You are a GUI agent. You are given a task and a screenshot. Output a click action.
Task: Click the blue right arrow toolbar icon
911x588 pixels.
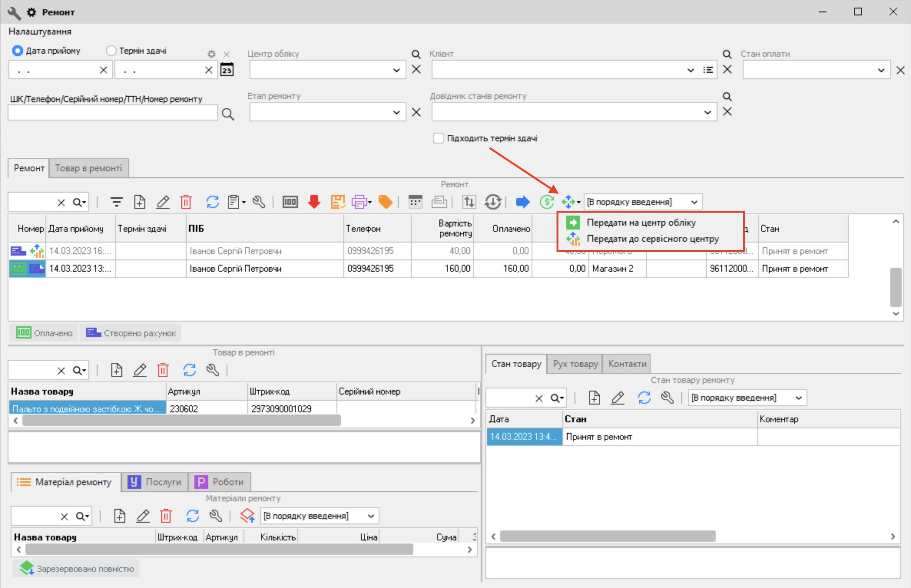522,202
